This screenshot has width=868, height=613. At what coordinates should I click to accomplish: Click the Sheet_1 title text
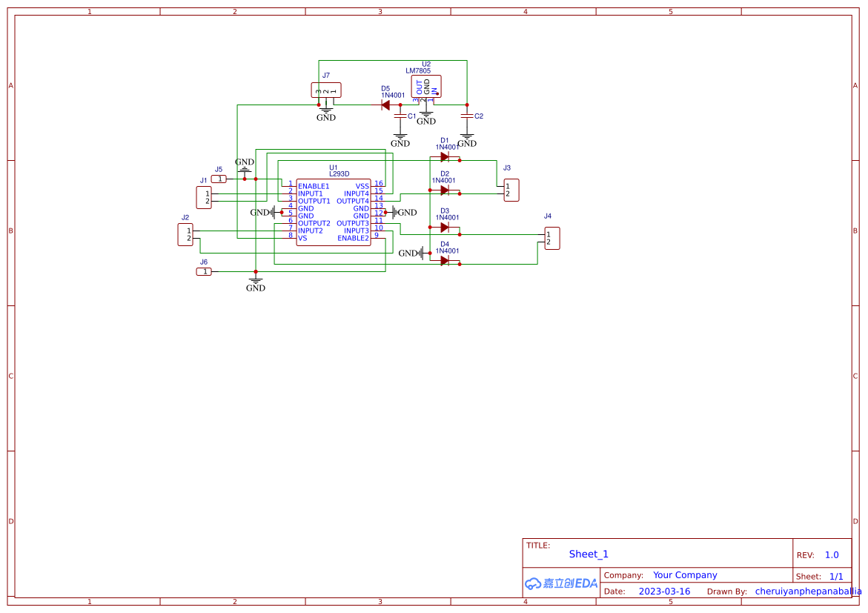(589, 554)
